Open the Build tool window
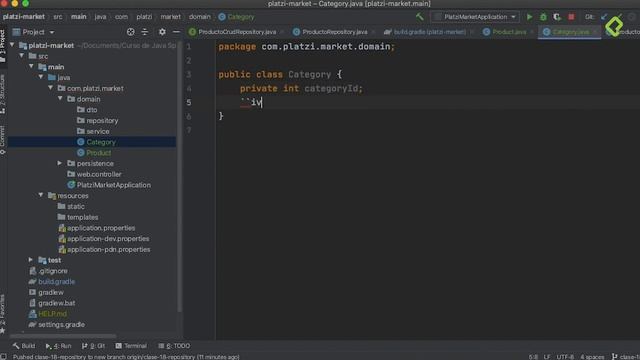Screen dimensions: 640x360 point(24,346)
